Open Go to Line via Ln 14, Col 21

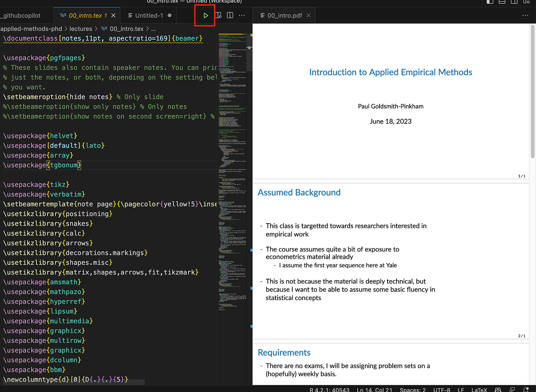[374, 390]
